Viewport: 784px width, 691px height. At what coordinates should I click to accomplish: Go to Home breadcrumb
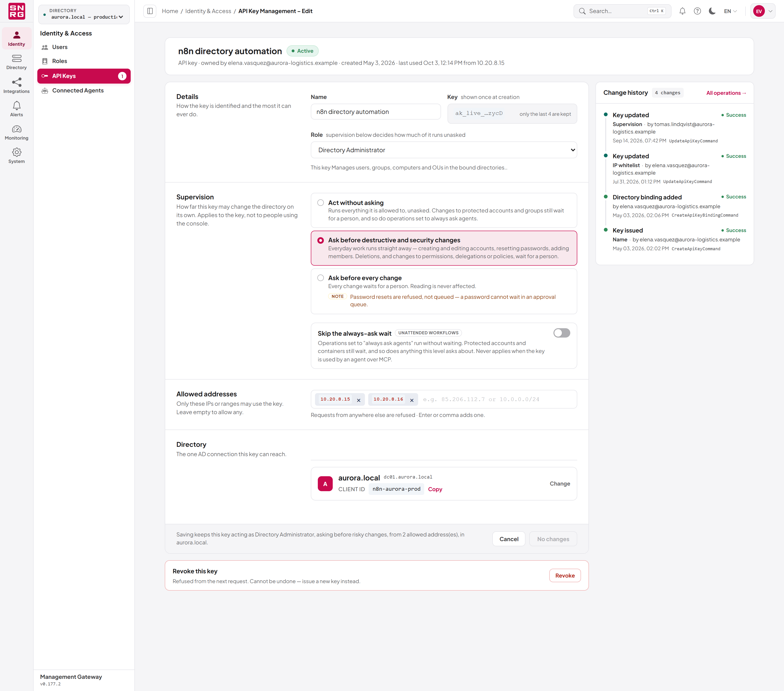(x=170, y=11)
